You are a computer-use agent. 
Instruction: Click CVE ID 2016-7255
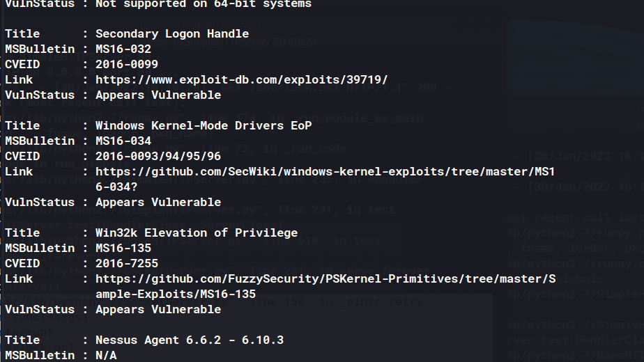coord(127,264)
